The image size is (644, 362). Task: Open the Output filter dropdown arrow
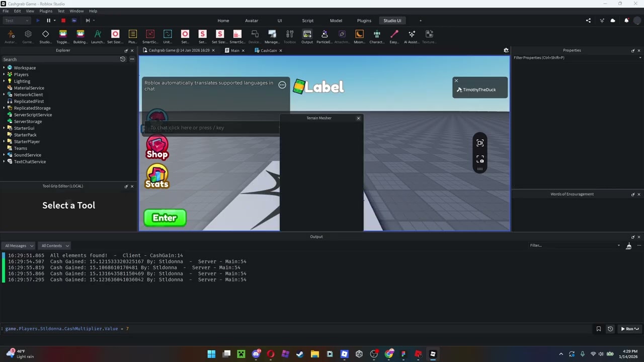[x=619, y=245]
